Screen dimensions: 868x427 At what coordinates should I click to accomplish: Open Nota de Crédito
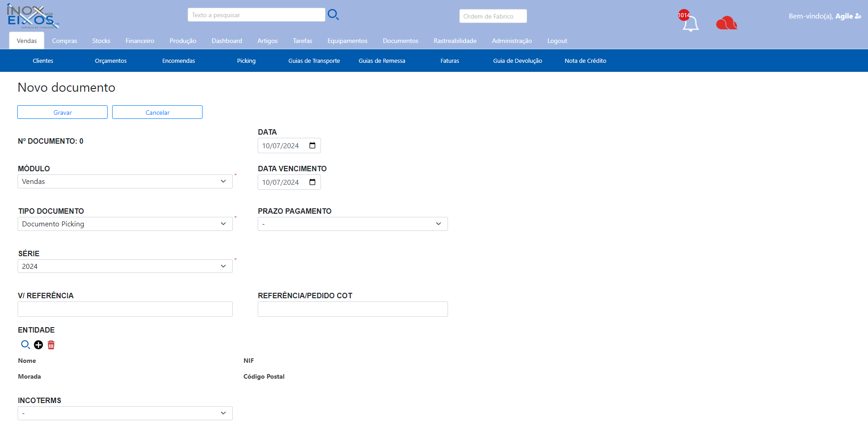(x=585, y=61)
